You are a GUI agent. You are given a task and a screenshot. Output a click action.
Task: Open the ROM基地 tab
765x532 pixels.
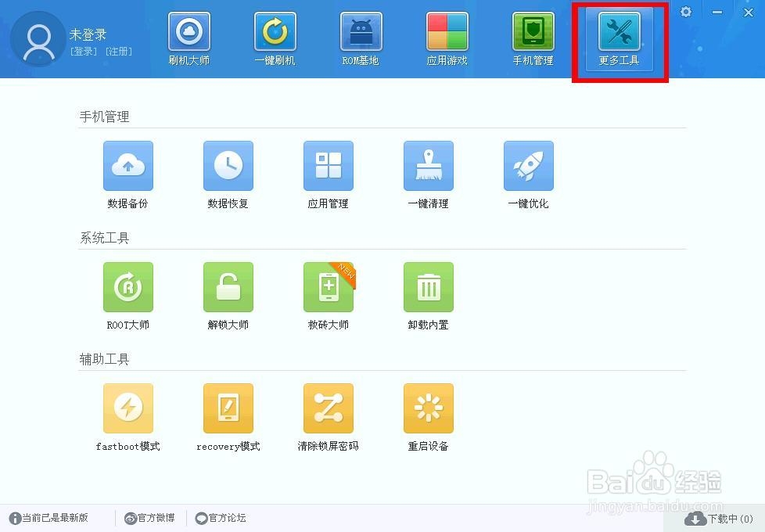pyautogui.click(x=361, y=39)
